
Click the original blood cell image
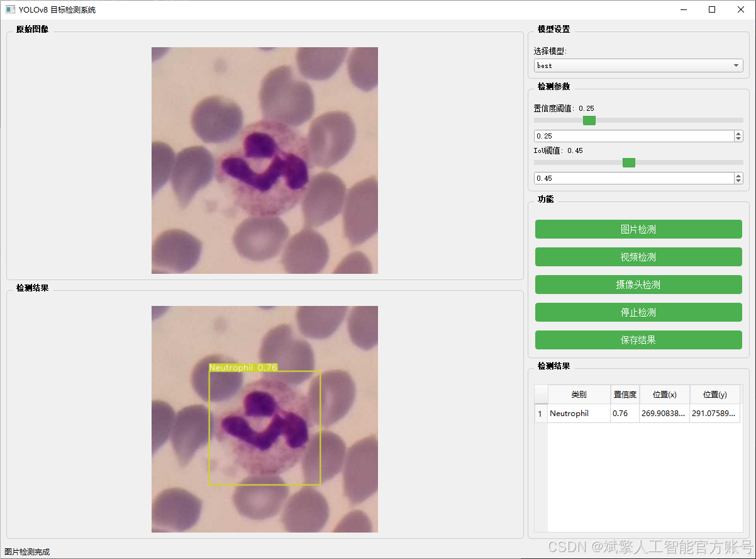tap(265, 161)
